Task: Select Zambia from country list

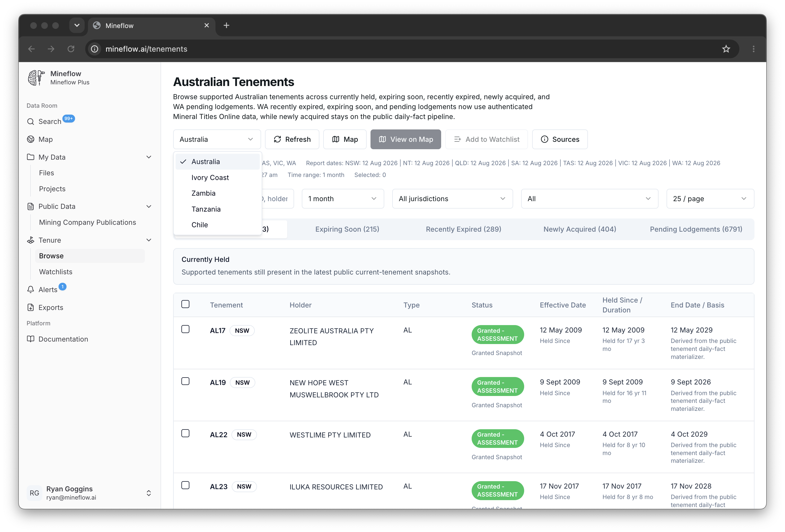Action: pyautogui.click(x=217, y=193)
